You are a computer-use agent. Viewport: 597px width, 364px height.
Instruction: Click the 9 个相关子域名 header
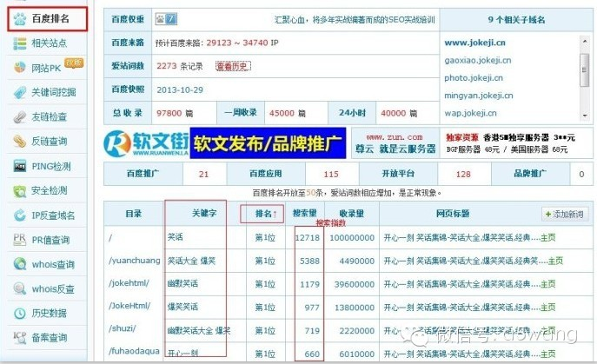[x=516, y=19]
